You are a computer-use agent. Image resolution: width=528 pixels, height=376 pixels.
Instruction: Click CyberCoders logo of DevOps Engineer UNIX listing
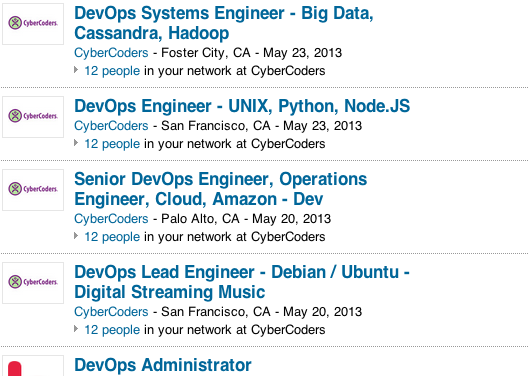click(x=33, y=116)
